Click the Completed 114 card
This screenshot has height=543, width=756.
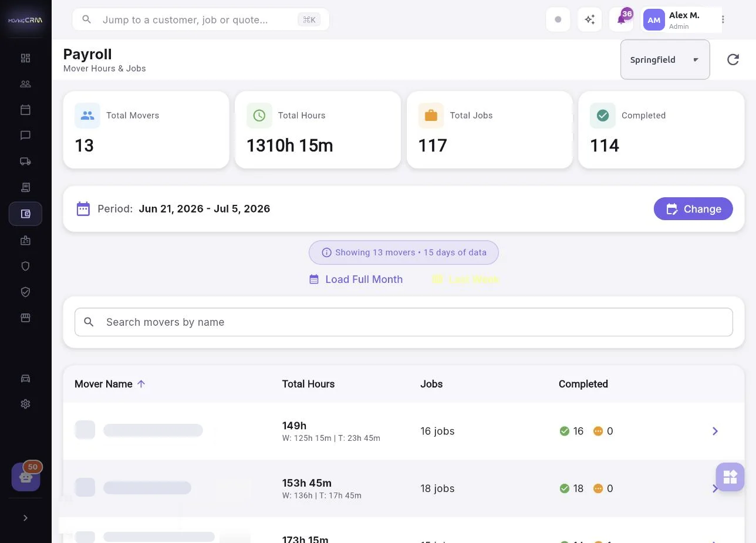pyautogui.click(x=662, y=130)
